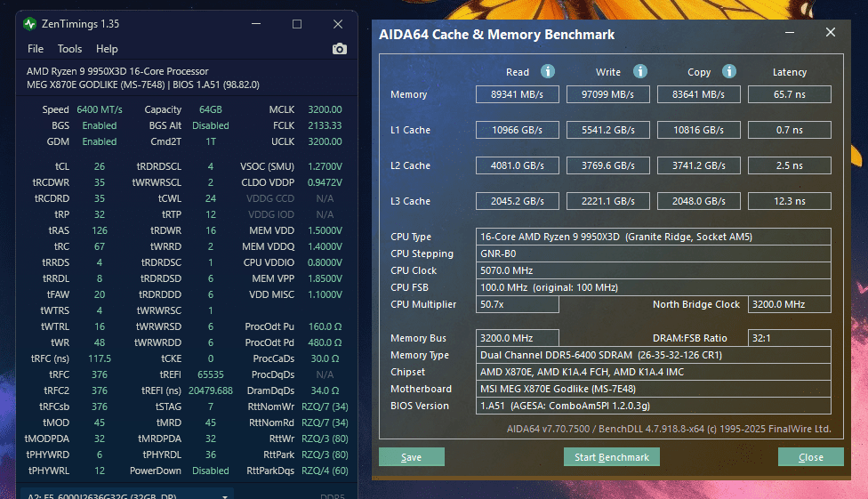
Task: Select L1 Cache Latency value 0.7 ns
Action: pos(790,130)
